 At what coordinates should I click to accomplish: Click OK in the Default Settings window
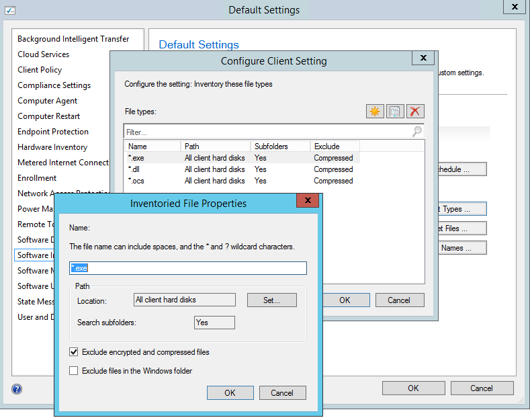tap(413, 388)
